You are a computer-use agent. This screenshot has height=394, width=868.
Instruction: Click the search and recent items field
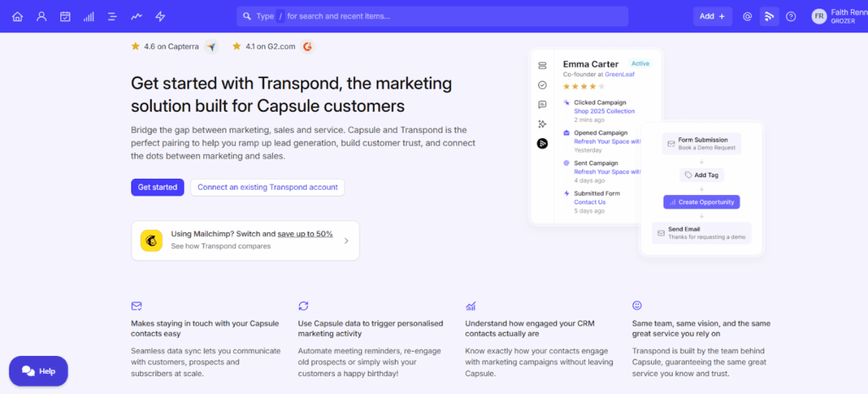click(432, 16)
